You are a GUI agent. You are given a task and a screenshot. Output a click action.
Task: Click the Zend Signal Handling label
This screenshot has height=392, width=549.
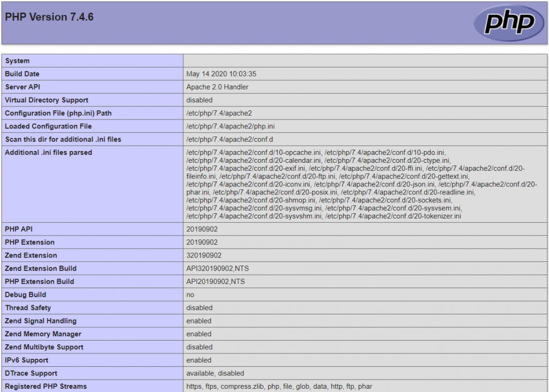[x=41, y=321]
